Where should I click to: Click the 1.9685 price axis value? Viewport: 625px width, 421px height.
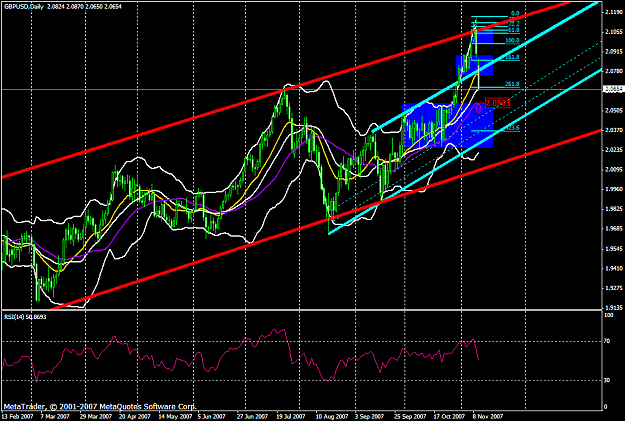click(614, 228)
